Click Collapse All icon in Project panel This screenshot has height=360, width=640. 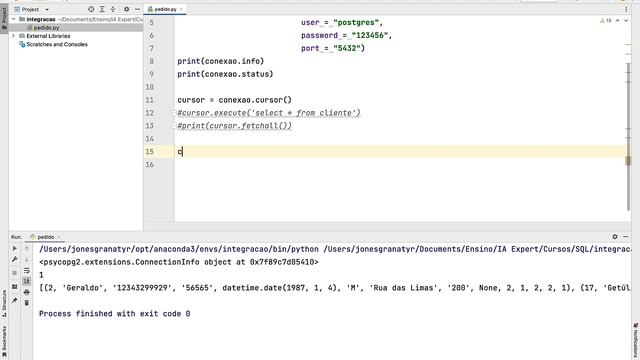[113, 9]
